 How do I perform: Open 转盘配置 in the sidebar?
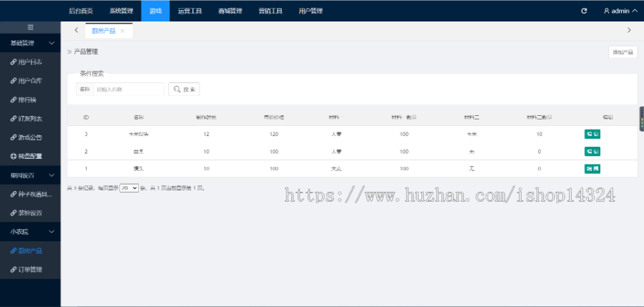pyautogui.click(x=30, y=156)
